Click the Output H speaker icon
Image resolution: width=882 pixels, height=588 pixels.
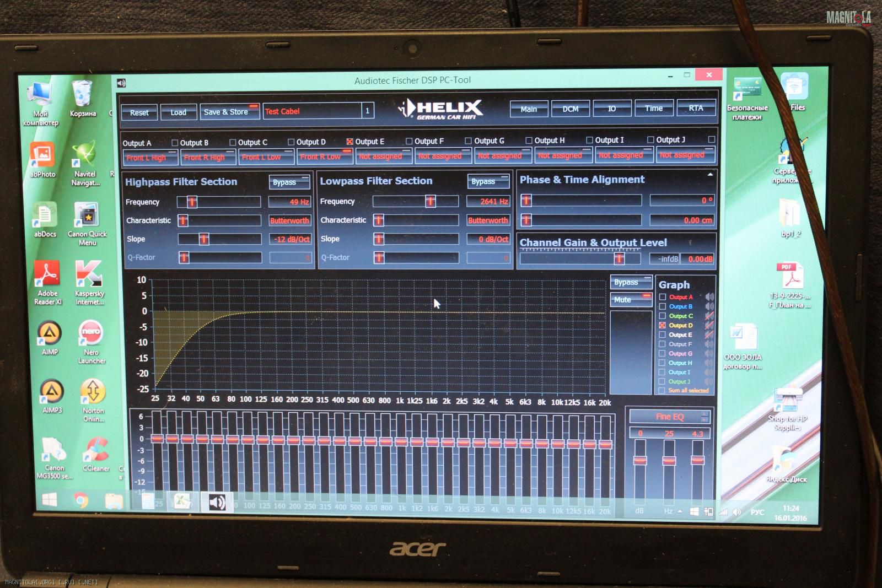[x=709, y=363]
